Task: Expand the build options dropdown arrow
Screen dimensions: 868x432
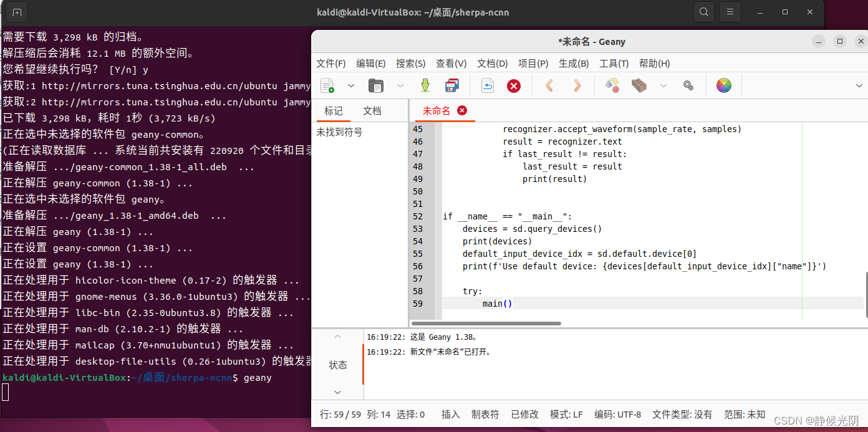Action: pyautogui.click(x=663, y=85)
